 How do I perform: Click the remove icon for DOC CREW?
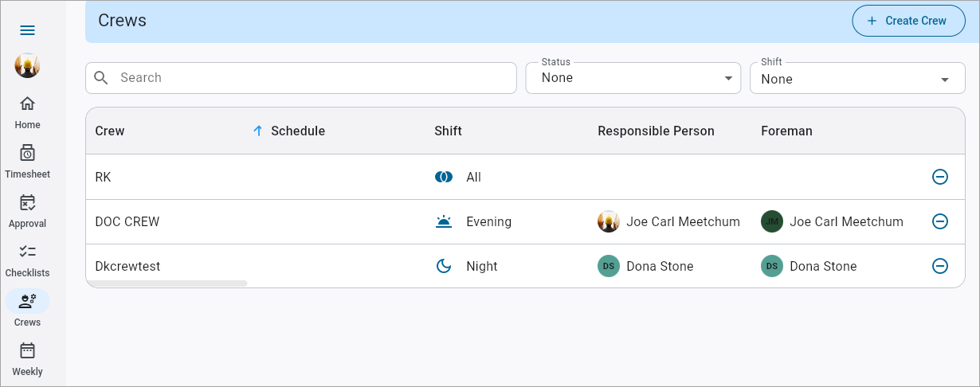coord(940,221)
